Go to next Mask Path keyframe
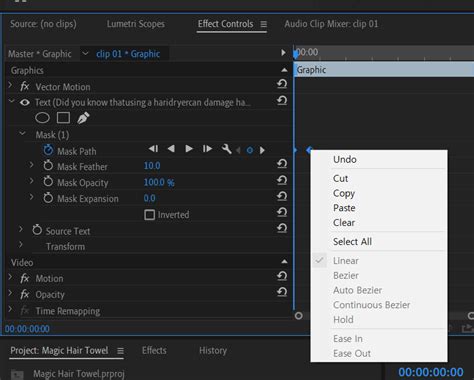474x380 pixels. 262,150
